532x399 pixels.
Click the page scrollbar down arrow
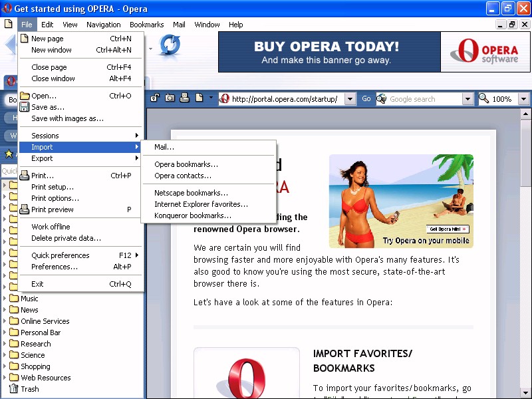pyautogui.click(x=525, y=393)
